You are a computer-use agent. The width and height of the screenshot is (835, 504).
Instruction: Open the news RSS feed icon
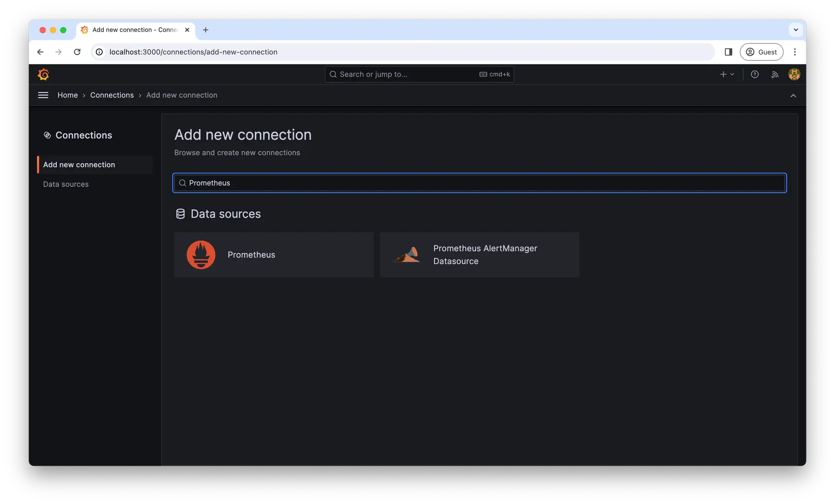(x=775, y=74)
